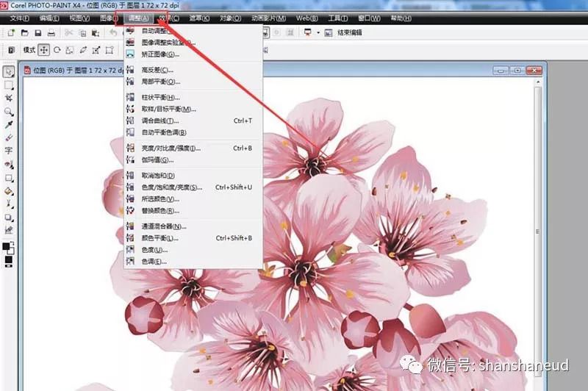Select the Image Sprayer tool at toolbox bottom

[9, 230]
